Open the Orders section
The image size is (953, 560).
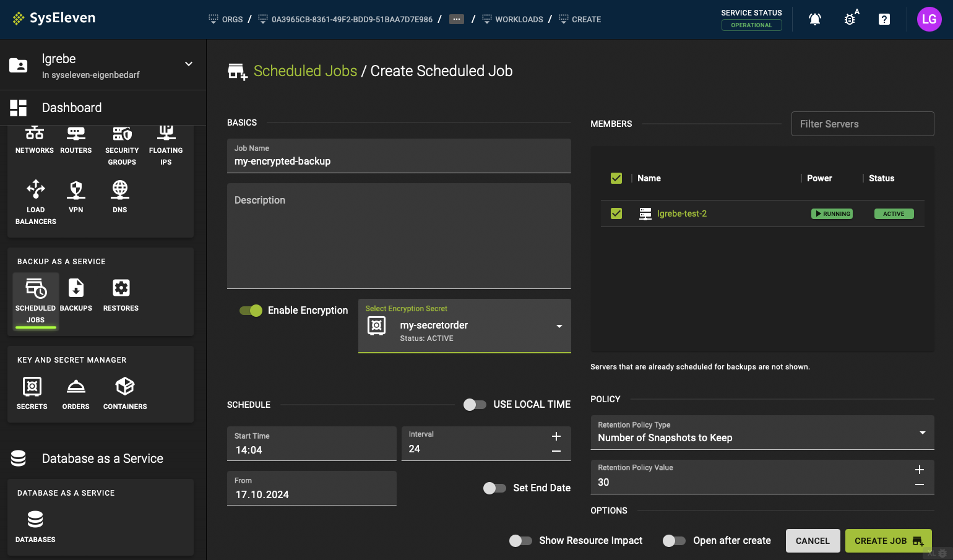(x=76, y=393)
